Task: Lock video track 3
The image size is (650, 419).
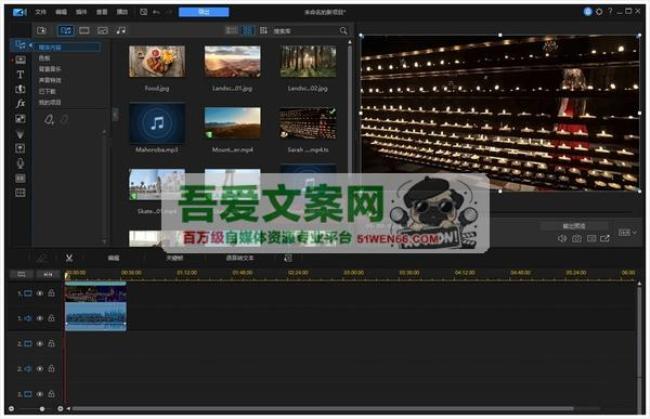Action: click(x=51, y=394)
